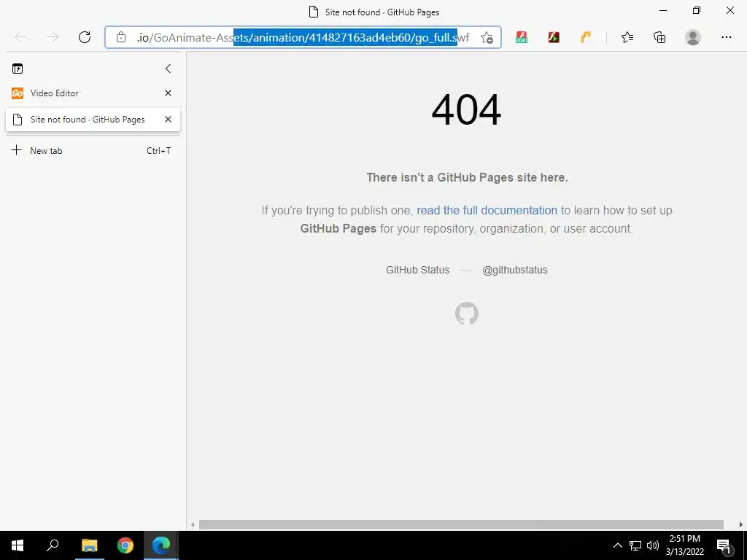Click the 404 heading text
Image resolution: width=747 pixels, height=560 pixels.
pyautogui.click(x=466, y=110)
